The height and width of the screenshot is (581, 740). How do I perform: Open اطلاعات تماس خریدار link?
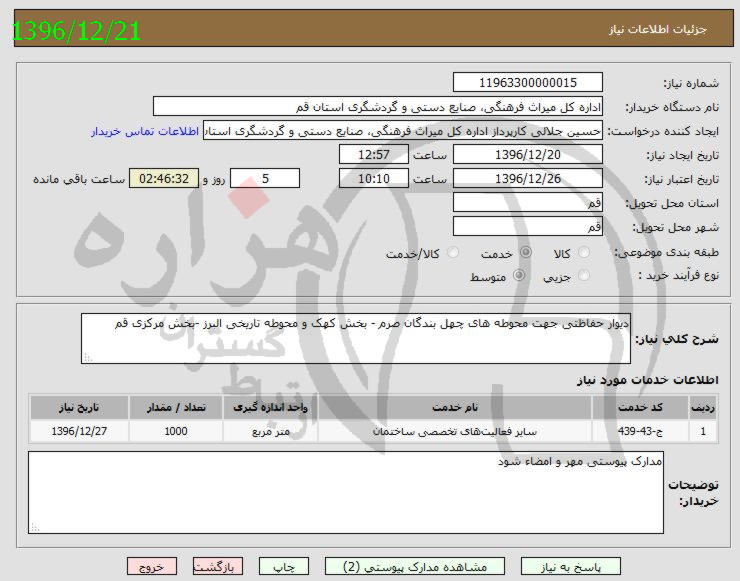(x=145, y=131)
